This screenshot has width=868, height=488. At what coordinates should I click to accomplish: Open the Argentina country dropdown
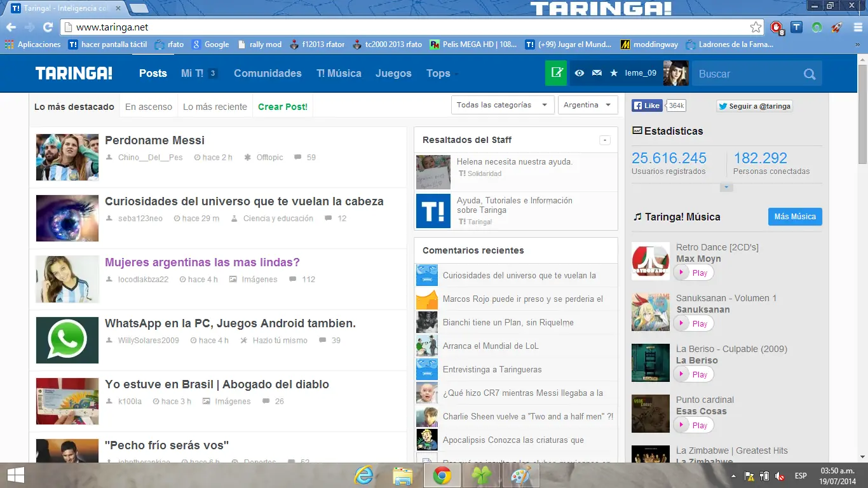click(588, 105)
